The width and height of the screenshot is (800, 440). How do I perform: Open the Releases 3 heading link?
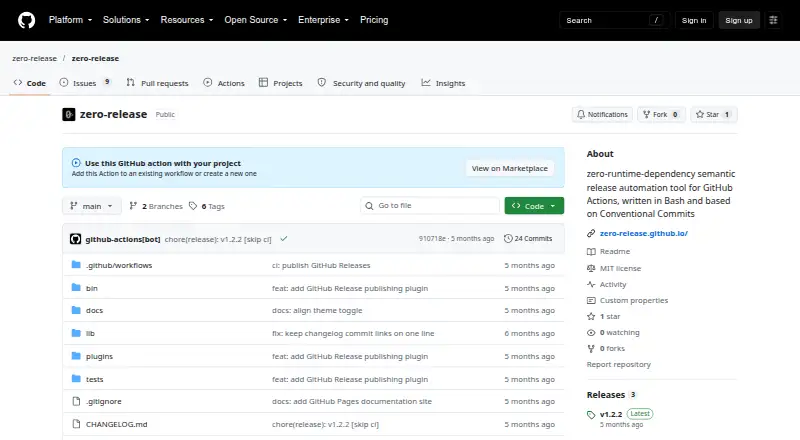click(611, 395)
